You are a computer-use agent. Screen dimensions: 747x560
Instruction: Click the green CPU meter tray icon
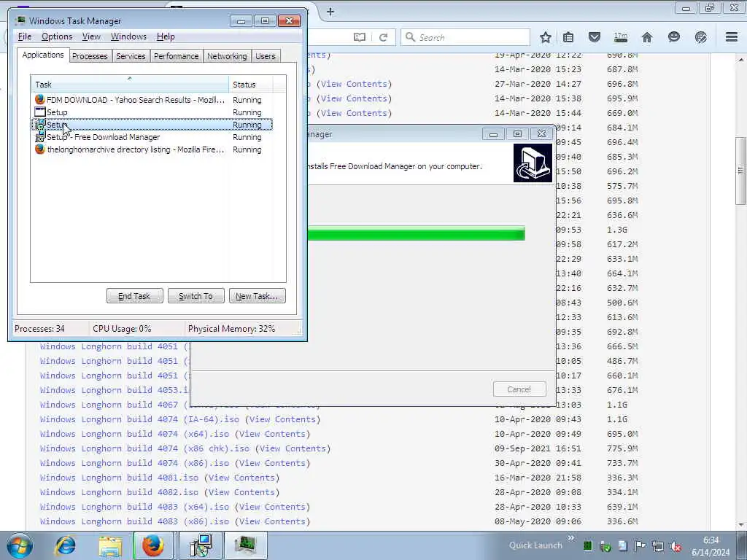tap(588, 546)
